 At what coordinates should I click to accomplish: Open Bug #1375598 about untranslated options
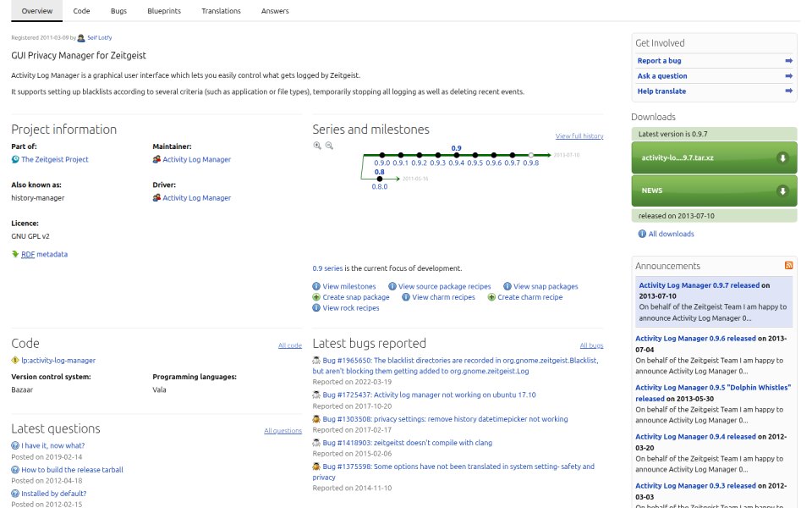point(453,472)
